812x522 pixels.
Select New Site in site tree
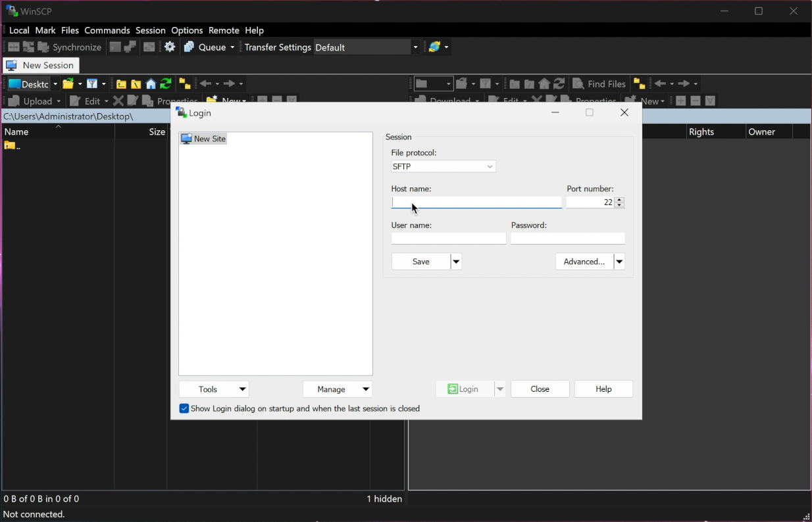click(x=204, y=139)
